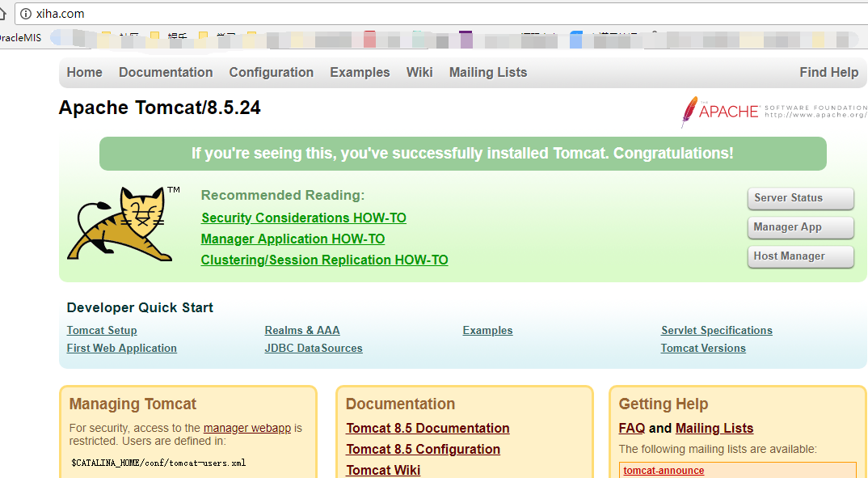Image resolution: width=868 pixels, height=478 pixels.
Task: Open the OracleMIS bookmark
Action: tap(20, 38)
